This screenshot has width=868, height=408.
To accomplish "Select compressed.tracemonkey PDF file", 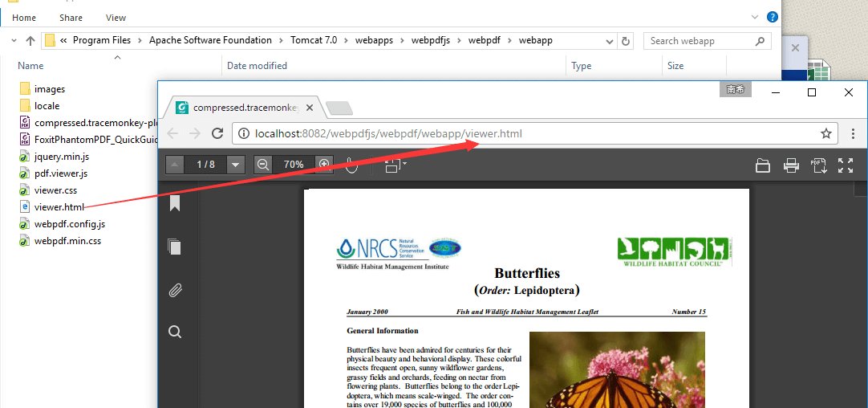I will (x=87, y=123).
